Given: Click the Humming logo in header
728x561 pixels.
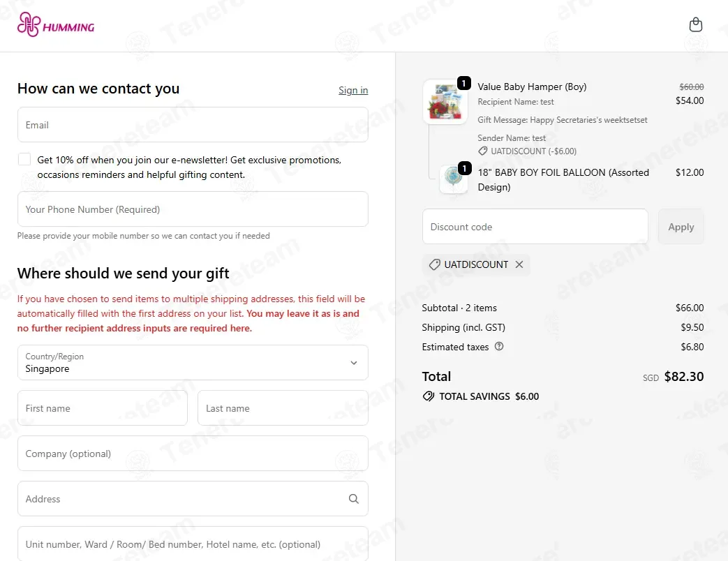Looking at the screenshot, I should click(56, 24).
